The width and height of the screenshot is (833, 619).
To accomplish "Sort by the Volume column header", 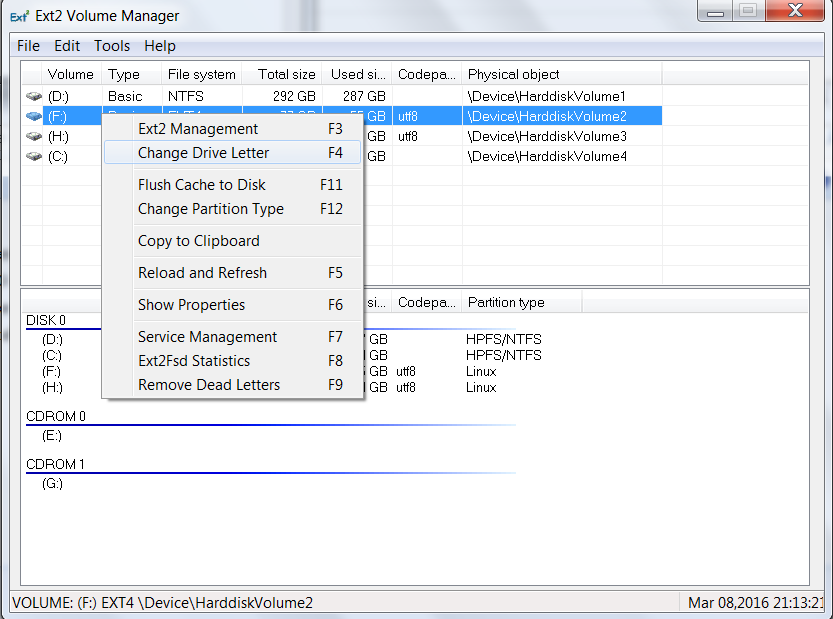I will pos(72,74).
